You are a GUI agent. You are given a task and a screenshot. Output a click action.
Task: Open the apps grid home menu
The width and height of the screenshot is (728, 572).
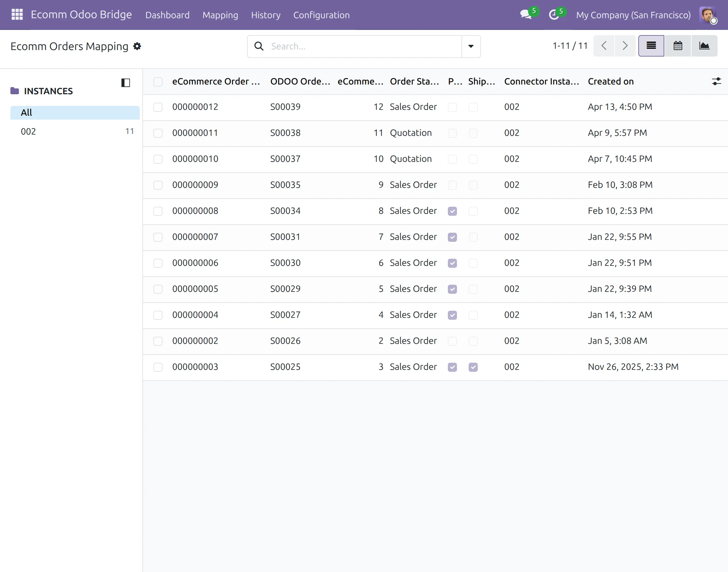pos(17,15)
